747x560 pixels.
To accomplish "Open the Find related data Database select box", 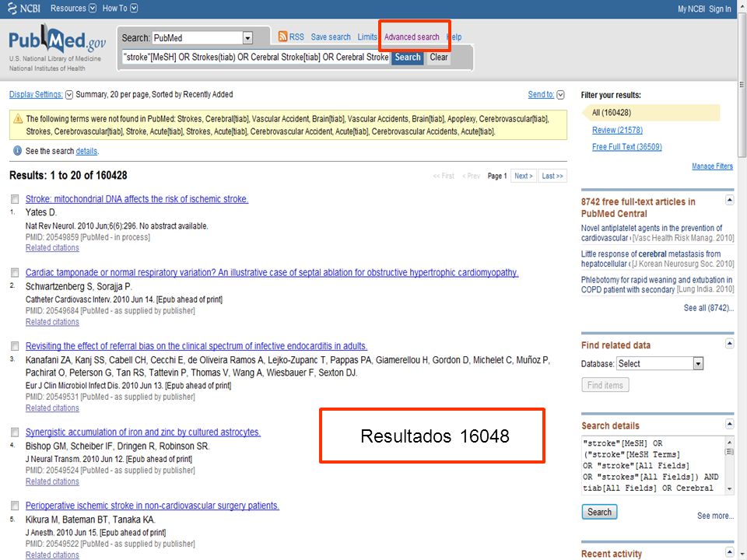I will (x=661, y=364).
